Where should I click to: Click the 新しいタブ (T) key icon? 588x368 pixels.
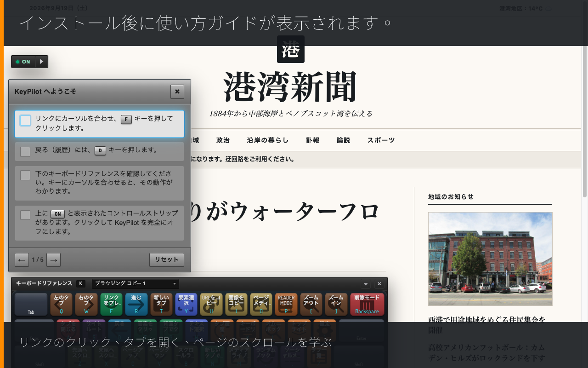161,305
